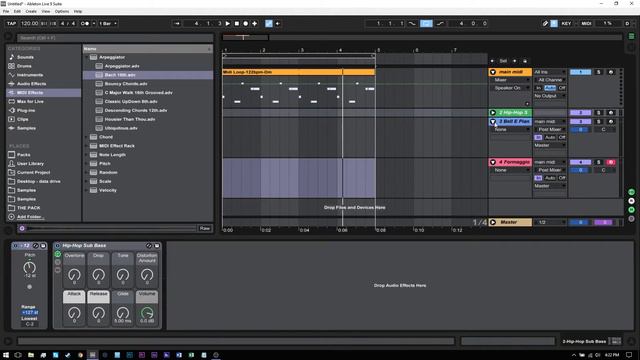640x360 pixels.
Task: Select Audio Effects category in browser
Action: 31,84
